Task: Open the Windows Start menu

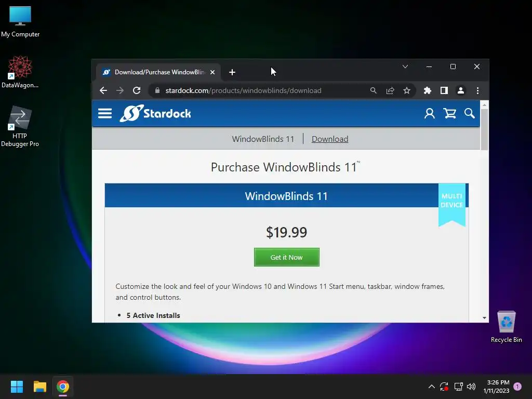Action: pyautogui.click(x=17, y=387)
